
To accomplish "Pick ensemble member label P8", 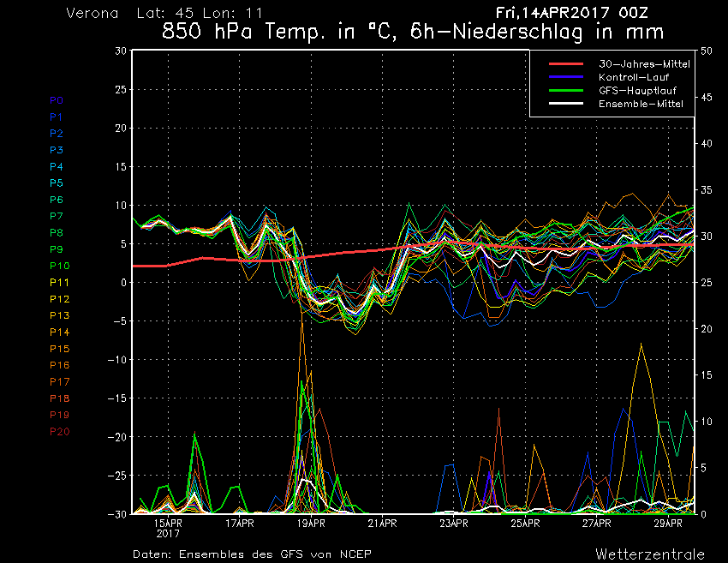I will [x=57, y=233].
